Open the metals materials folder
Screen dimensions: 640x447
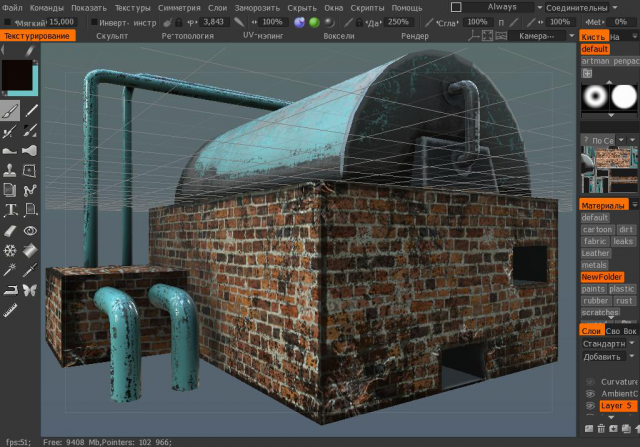click(594, 265)
